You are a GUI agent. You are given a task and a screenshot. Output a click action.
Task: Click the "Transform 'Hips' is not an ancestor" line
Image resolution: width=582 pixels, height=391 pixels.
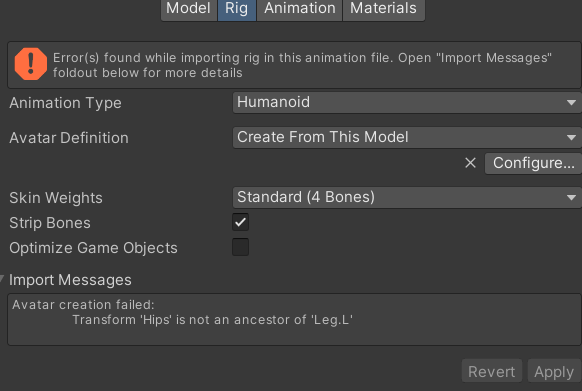click(212, 320)
